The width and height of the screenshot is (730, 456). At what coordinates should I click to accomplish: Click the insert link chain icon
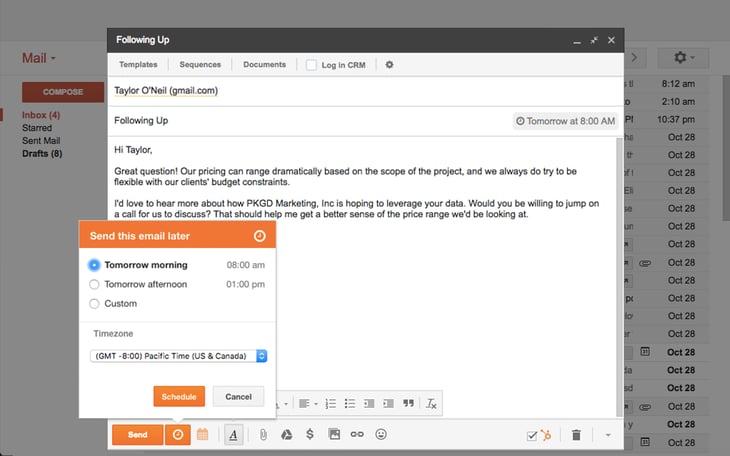pyautogui.click(x=357, y=435)
